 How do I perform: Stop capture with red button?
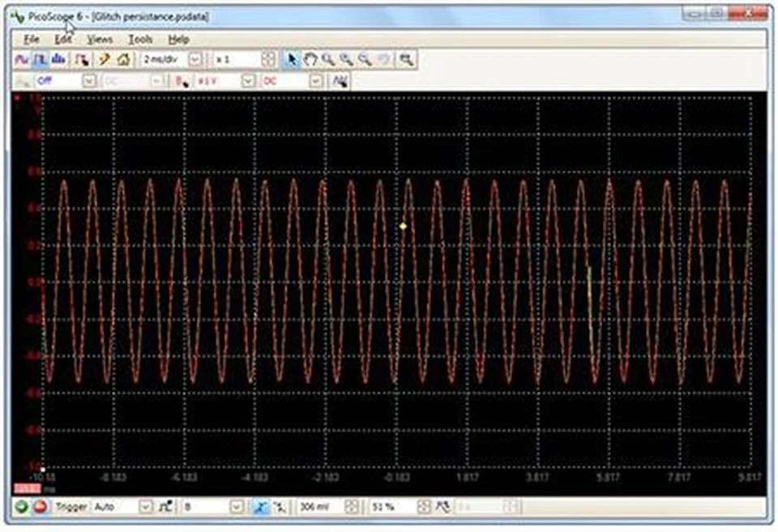(x=40, y=507)
